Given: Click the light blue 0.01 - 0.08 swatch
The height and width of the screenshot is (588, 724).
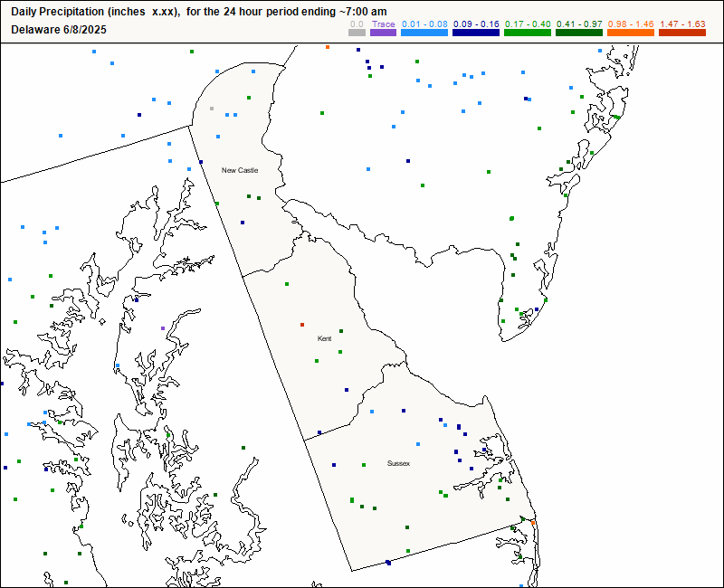Looking at the screenshot, I should point(424,33).
